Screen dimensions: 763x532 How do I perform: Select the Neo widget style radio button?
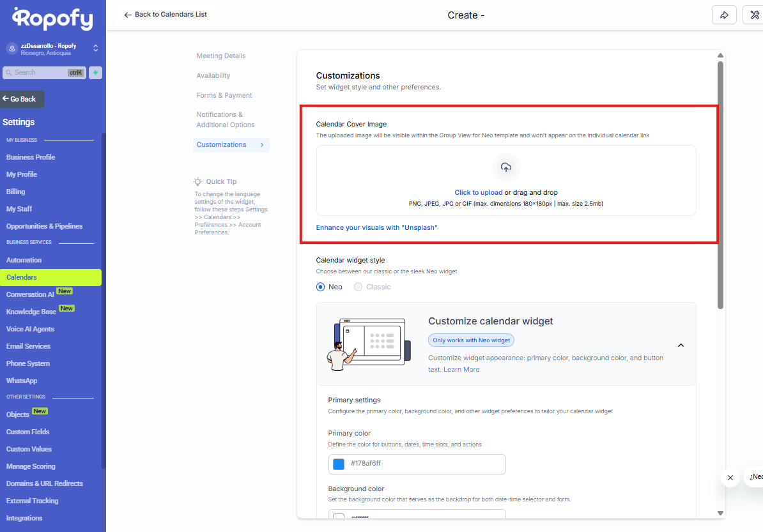coord(321,287)
